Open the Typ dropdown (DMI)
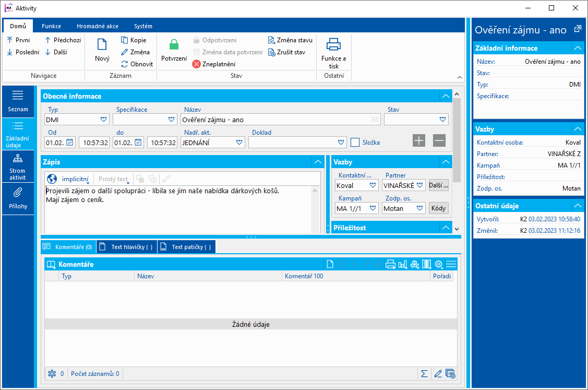Viewport: 588px width, 390px height. coord(103,120)
